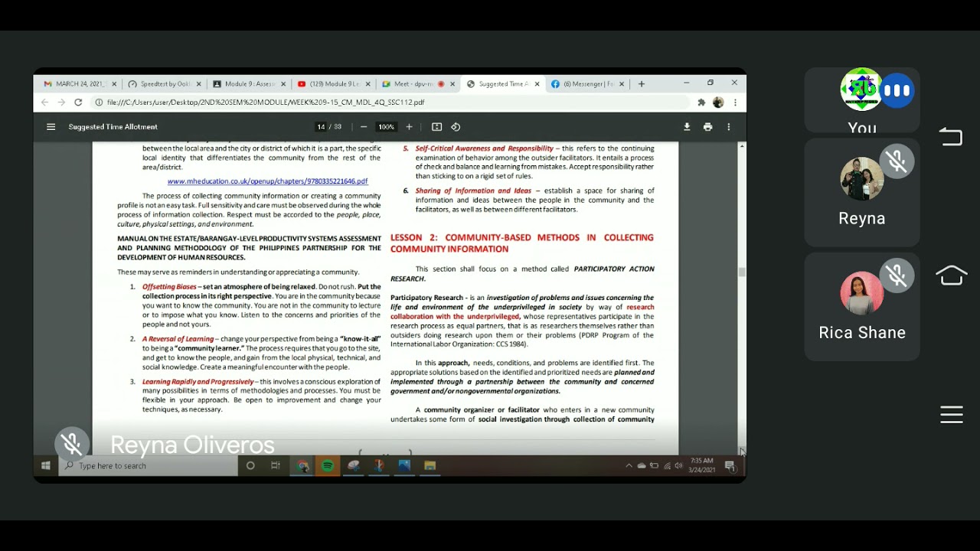Viewport: 980px width, 551px height.
Task: Open Chrome's three-dot menu
Action: pos(735,103)
